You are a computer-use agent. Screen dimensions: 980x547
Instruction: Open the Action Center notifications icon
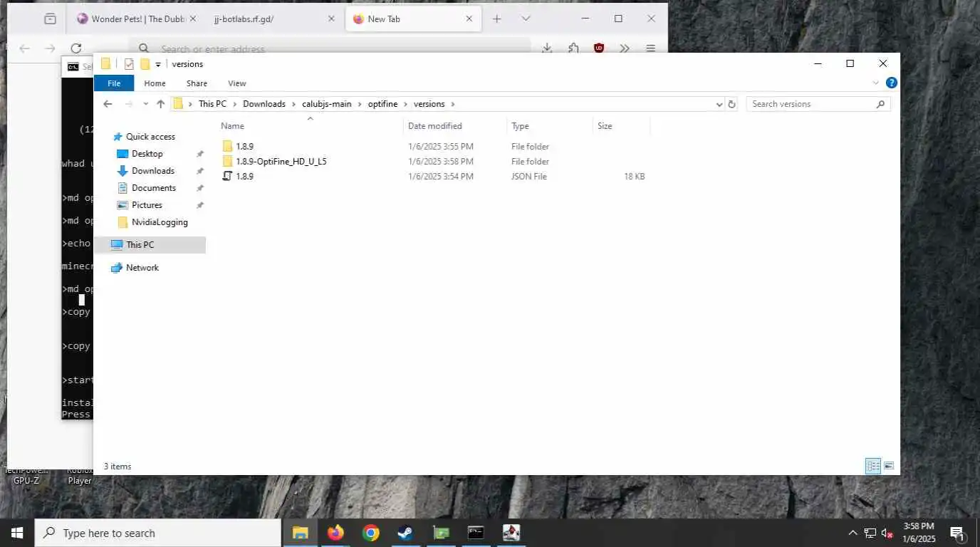pos(958,533)
